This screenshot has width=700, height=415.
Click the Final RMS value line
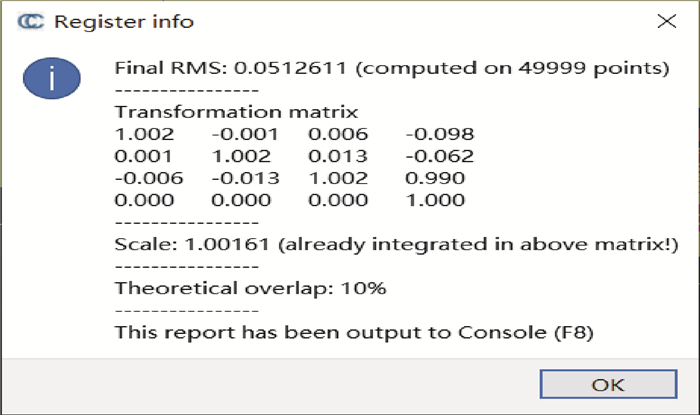click(391, 69)
